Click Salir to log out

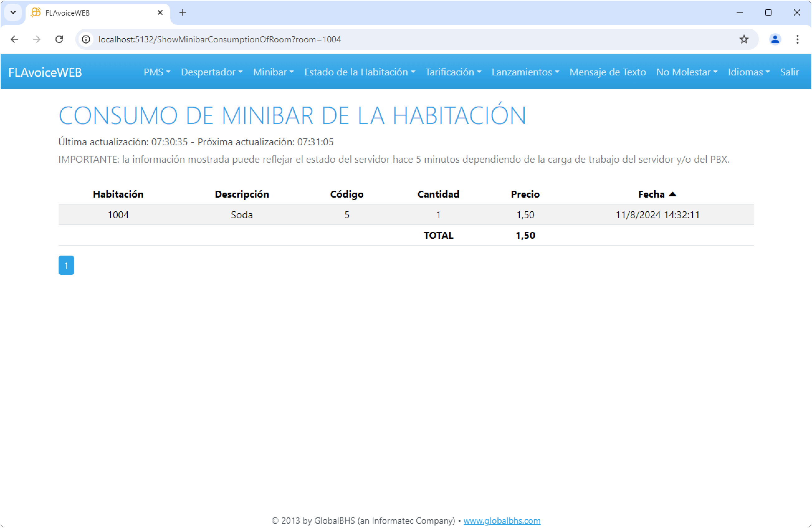pos(789,72)
